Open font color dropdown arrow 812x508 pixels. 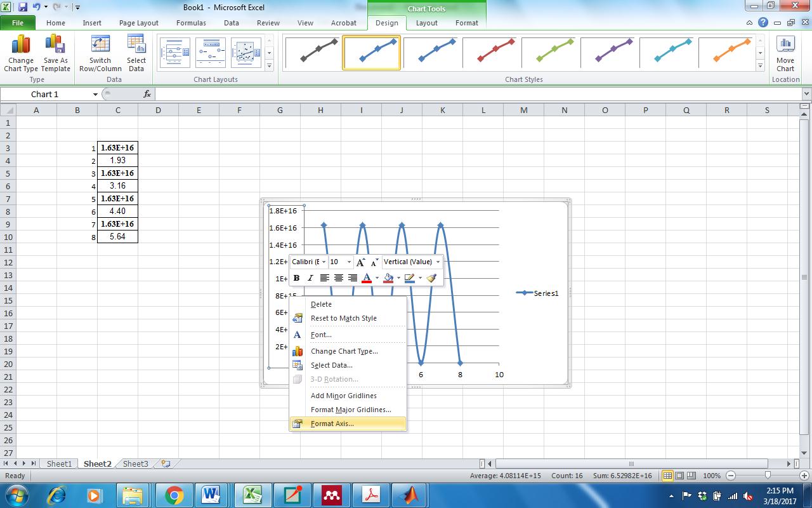pyautogui.click(x=377, y=278)
